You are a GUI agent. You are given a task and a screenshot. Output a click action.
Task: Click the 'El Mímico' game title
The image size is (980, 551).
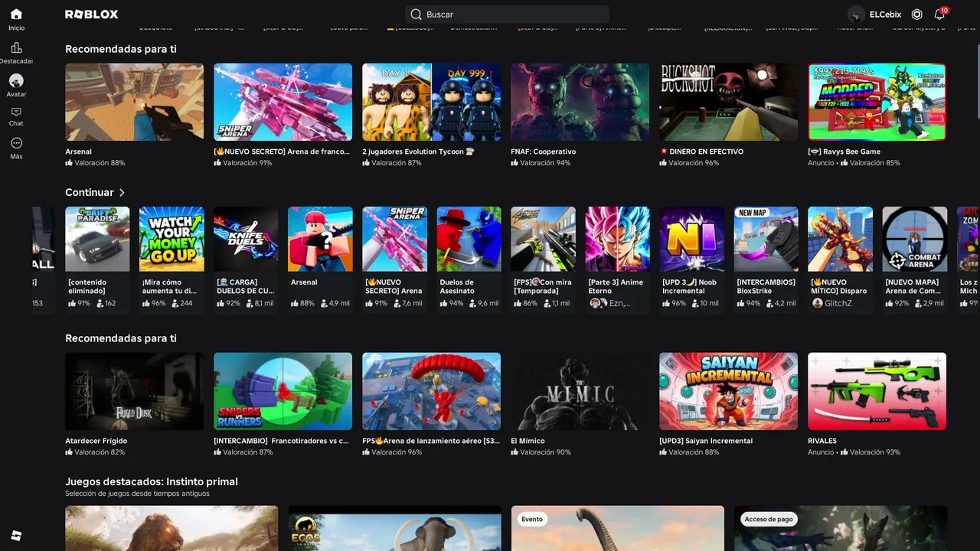[528, 441]
